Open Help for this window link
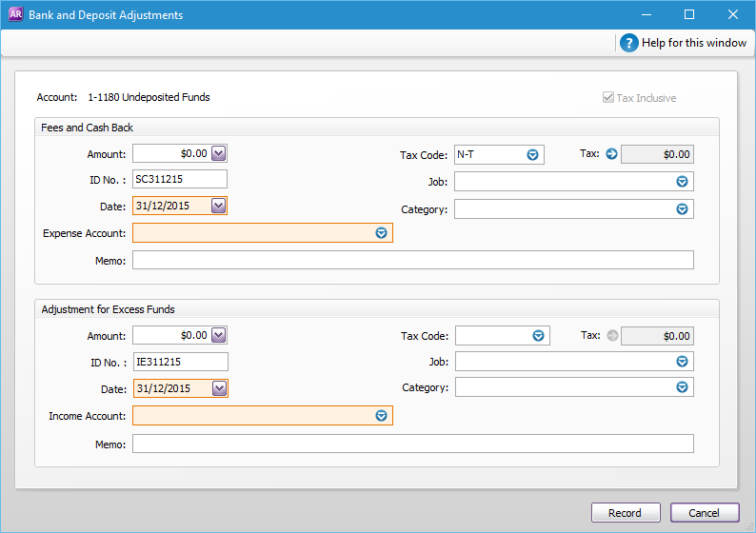Image resolution: width=756 pixels, height=533 pixels. tap(694, 43)
